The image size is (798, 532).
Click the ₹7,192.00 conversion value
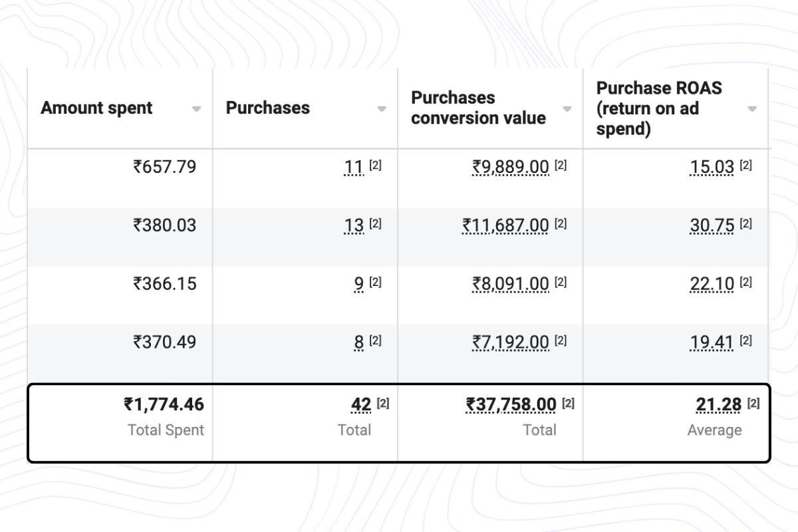click(511, 342)
